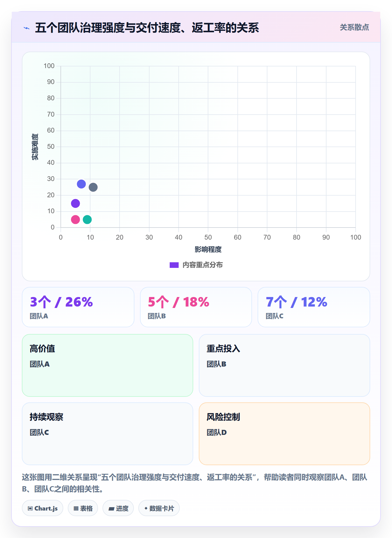Click the description paragraph starting 这张图用二维关系

[195, 483]
